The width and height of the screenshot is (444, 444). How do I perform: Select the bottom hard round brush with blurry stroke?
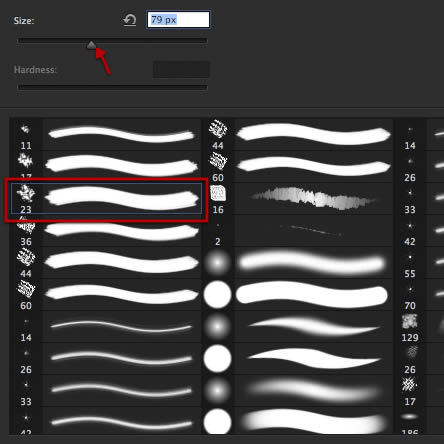point(297,421)
